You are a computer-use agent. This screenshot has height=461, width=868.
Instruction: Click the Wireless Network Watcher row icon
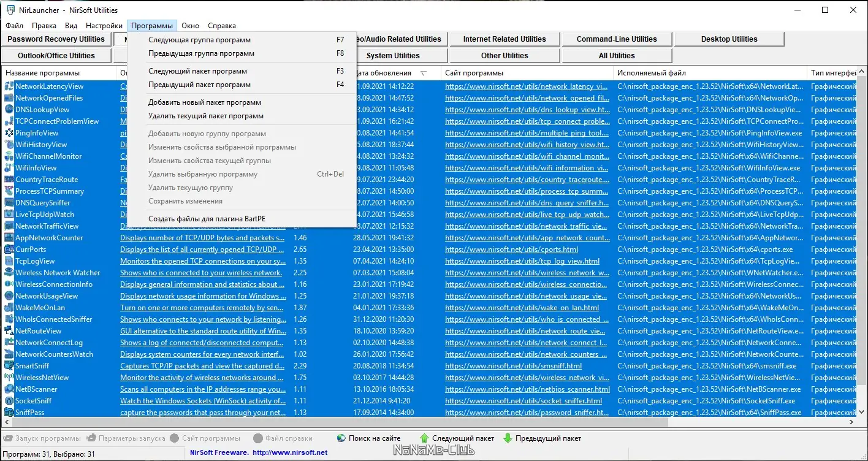(x=9, y=273)
